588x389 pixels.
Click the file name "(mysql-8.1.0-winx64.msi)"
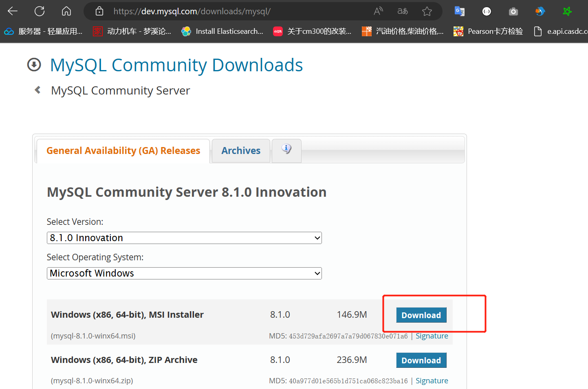(x=93, y=336)
